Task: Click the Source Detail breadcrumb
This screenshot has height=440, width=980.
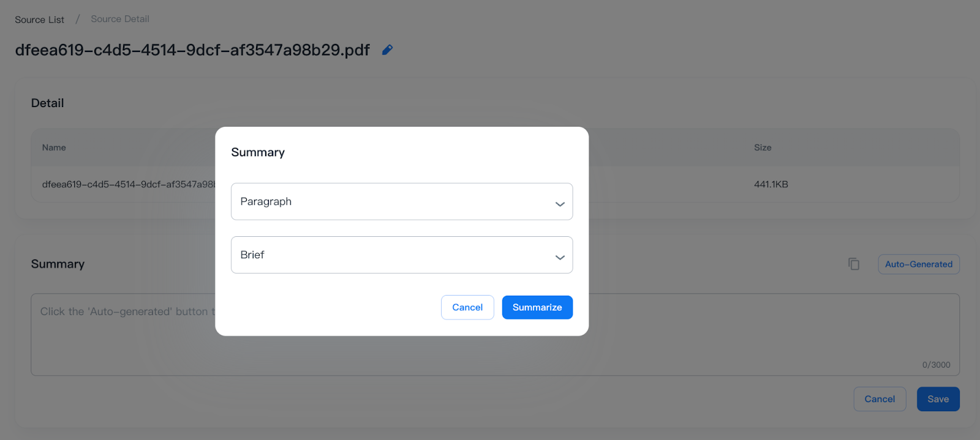Action: 120,19
